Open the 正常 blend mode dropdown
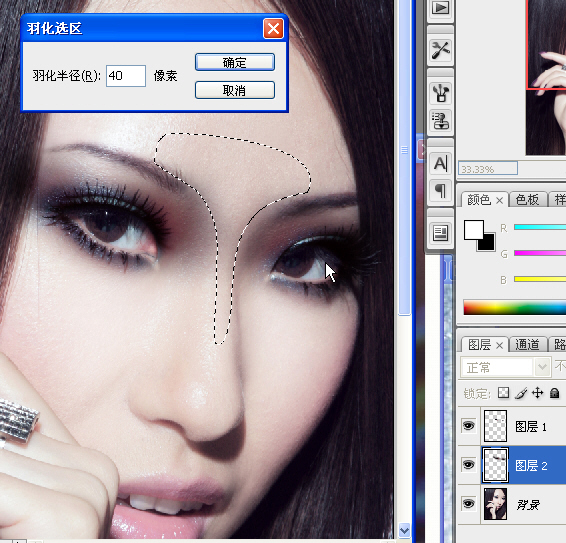566x543 pixels. click(x=506, y=368)
